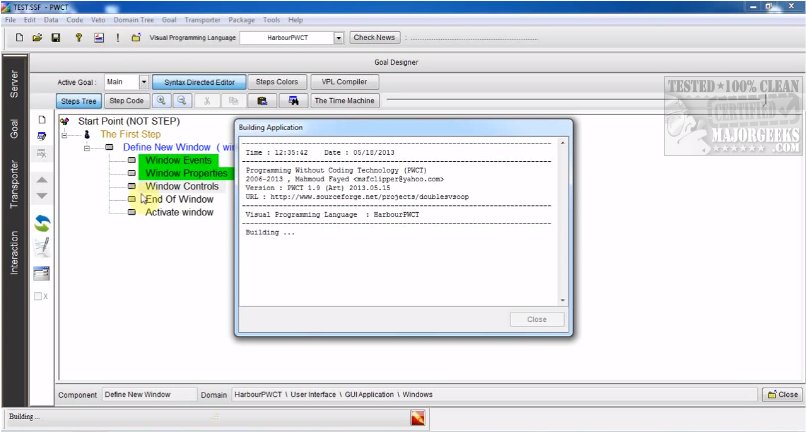Toggle the X checkbox in left strip
The width and height of the screenshot is (806, 432).
[38, 296]
